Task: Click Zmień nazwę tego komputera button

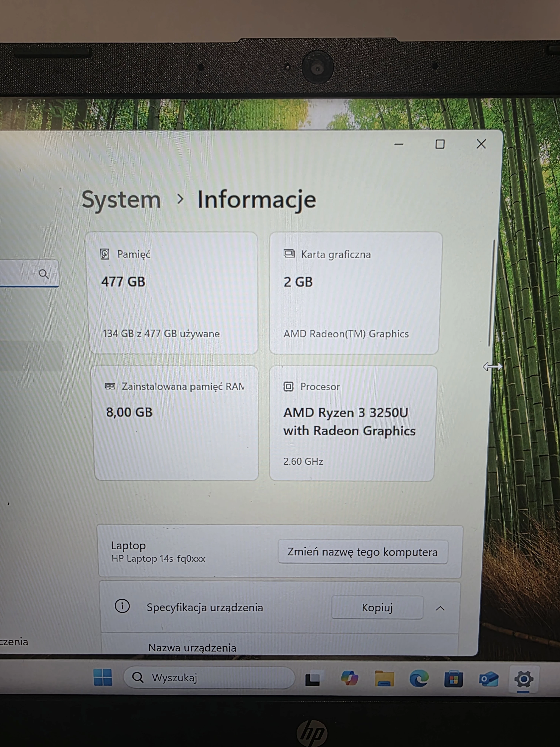Action: [363, 552]
